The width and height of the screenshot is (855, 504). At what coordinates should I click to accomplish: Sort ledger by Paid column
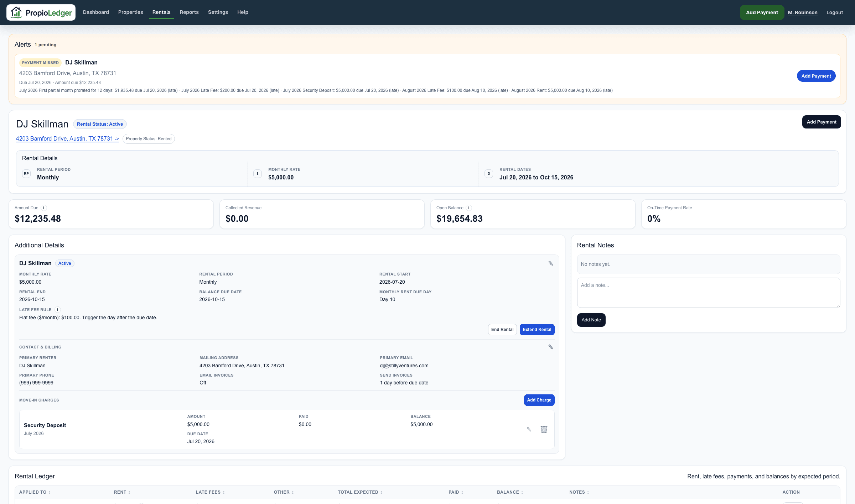pyautogui.click(x=456, y=492)
